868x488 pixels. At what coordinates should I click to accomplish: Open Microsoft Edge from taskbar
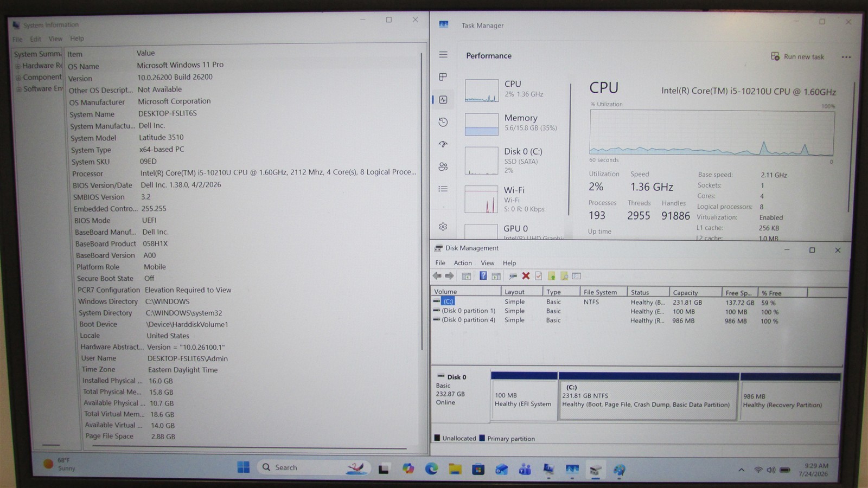[431, 468]
